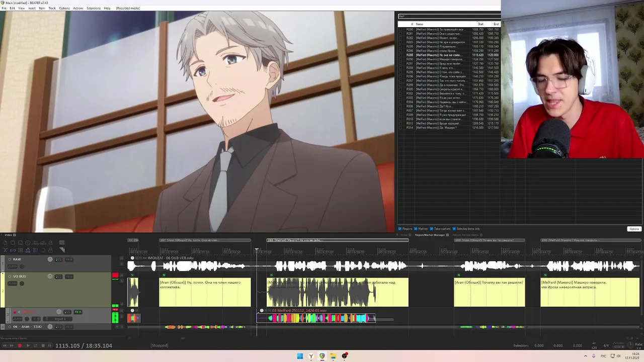
Task: Go to project start transport button
Action: (x=5, y=345)
